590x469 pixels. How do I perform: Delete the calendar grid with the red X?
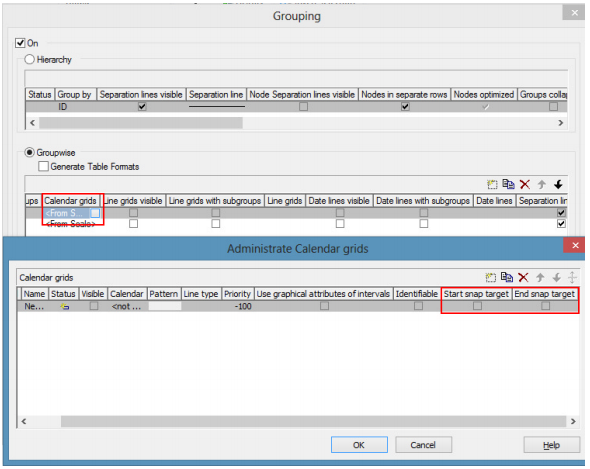tap(523, 278)
